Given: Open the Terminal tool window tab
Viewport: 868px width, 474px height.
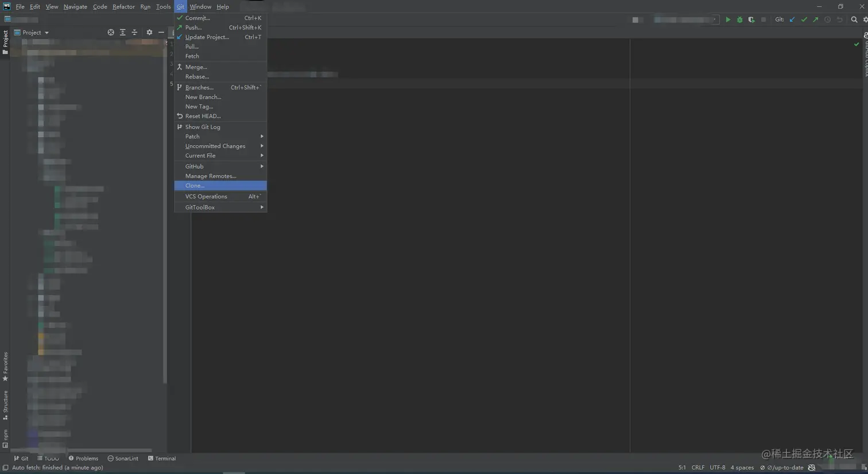Looking at the screenshot, I should (162, 459).
